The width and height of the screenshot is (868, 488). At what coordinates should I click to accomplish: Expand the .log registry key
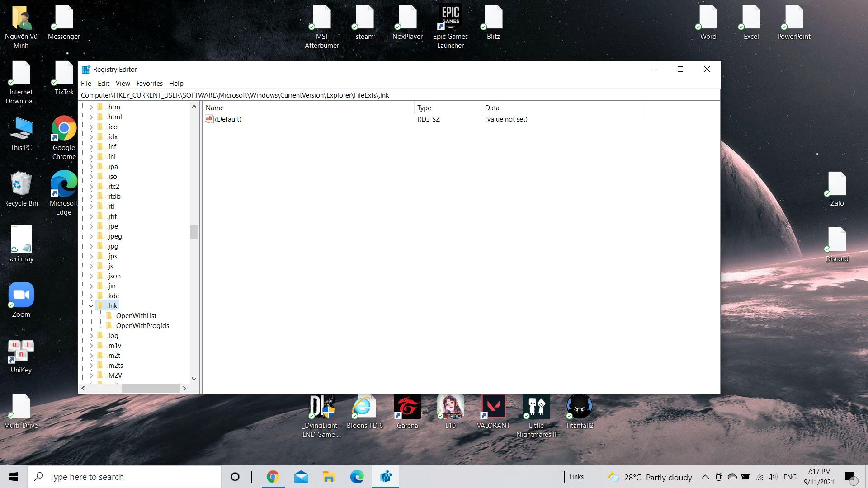pos(91,335)
